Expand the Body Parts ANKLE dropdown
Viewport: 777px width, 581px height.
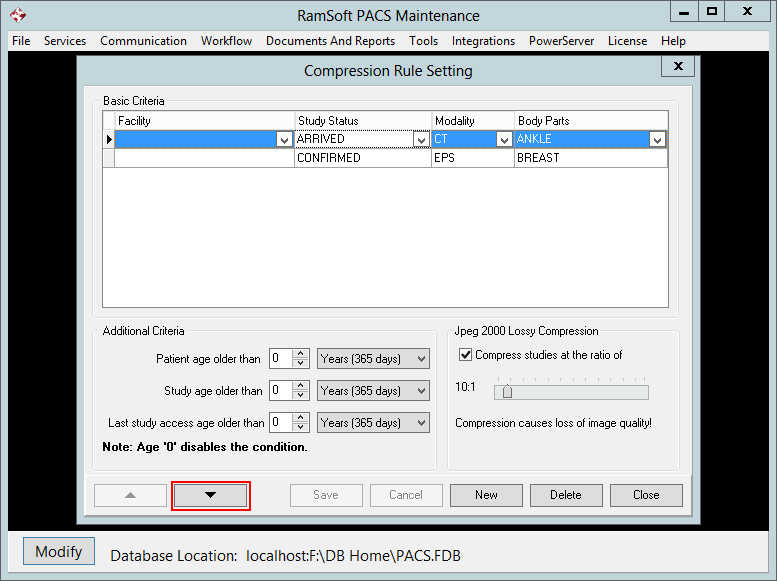(x=657, y=140)
